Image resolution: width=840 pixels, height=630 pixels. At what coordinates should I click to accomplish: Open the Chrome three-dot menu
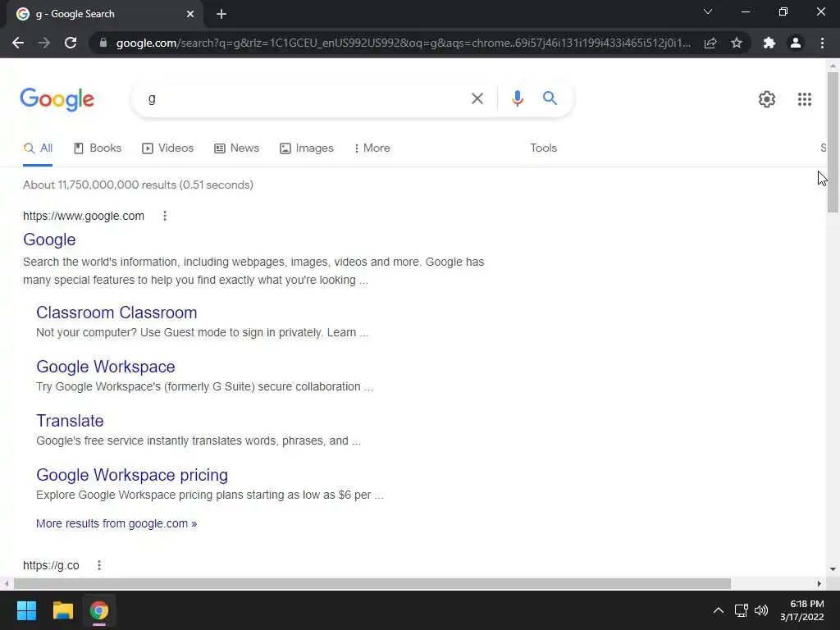tap(822, 43)
